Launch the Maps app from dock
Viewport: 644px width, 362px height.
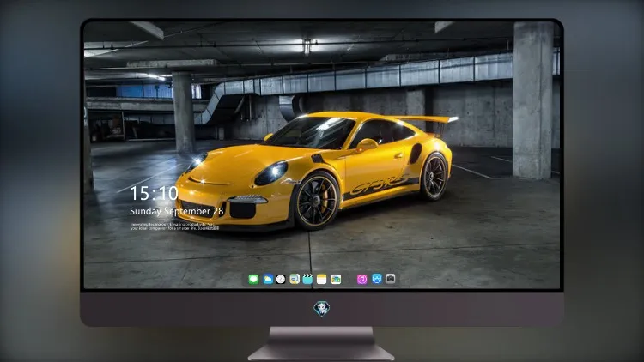coord(295,280)
